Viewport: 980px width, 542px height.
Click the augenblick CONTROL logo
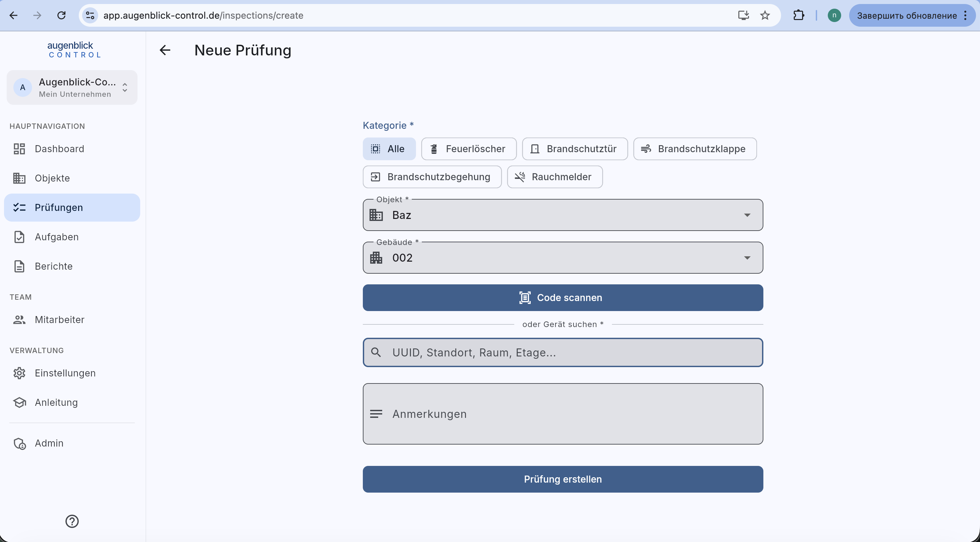tap(74, 49)
